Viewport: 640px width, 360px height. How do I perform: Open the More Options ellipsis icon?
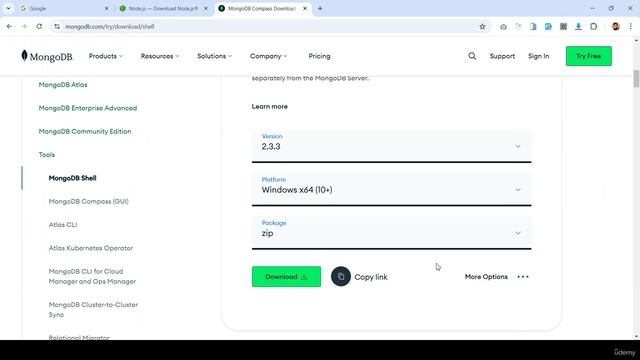(x=523, y=277)
